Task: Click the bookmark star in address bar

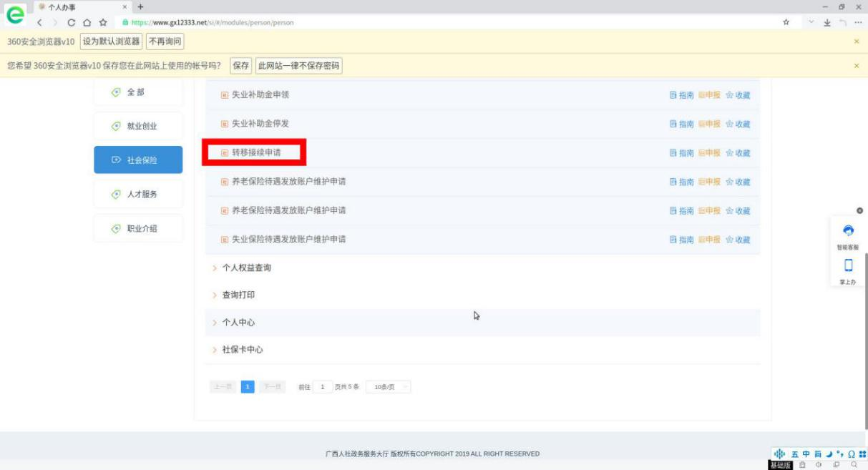Action: click(786, 22)
